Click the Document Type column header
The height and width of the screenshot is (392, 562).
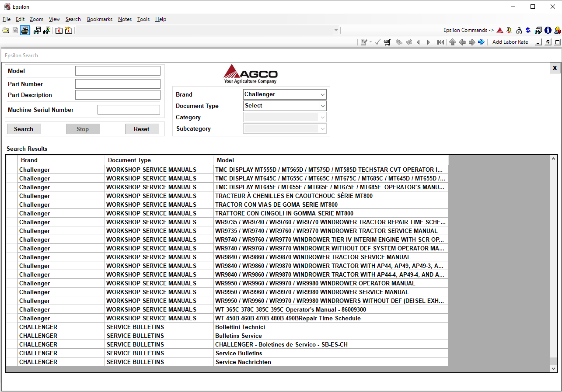click(x=159, y=160)
